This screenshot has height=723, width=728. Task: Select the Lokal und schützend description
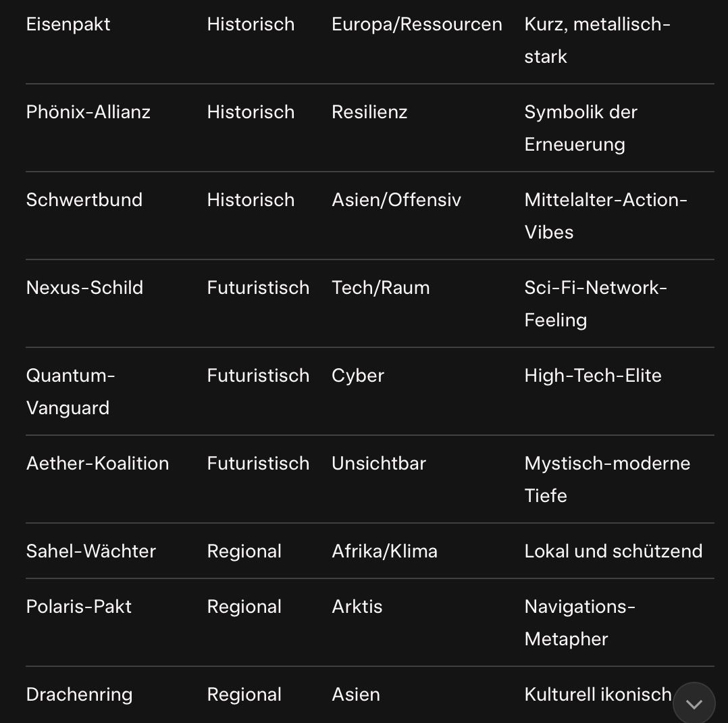pos(613,551)
